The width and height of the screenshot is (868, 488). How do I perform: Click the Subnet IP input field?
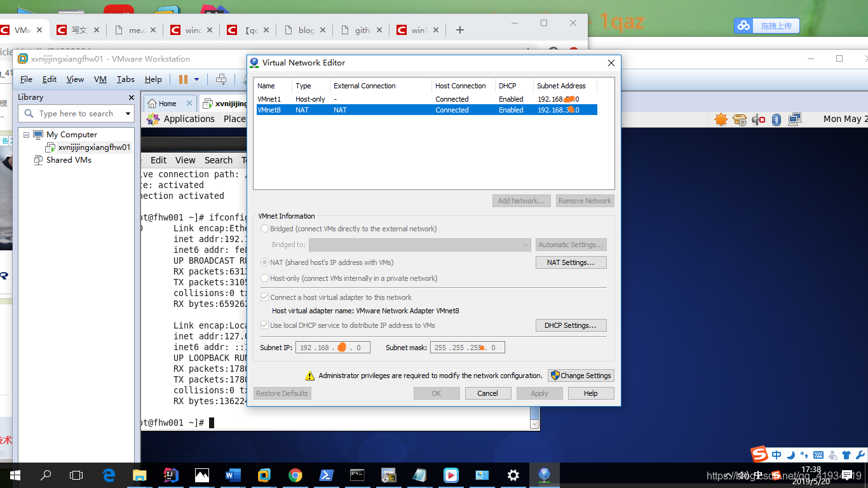[x=333, y=348]
